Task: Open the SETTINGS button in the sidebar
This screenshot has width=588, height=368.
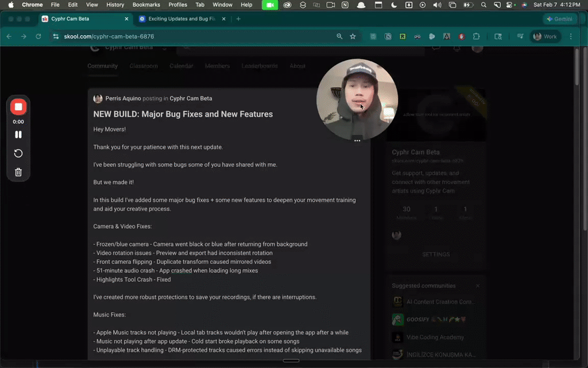Action: pyautogui.click(x=436, y=254)
